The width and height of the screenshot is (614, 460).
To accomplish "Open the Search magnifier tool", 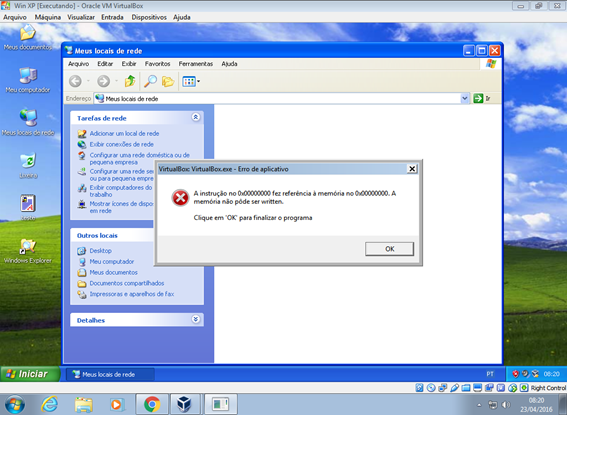I will 150,81.
